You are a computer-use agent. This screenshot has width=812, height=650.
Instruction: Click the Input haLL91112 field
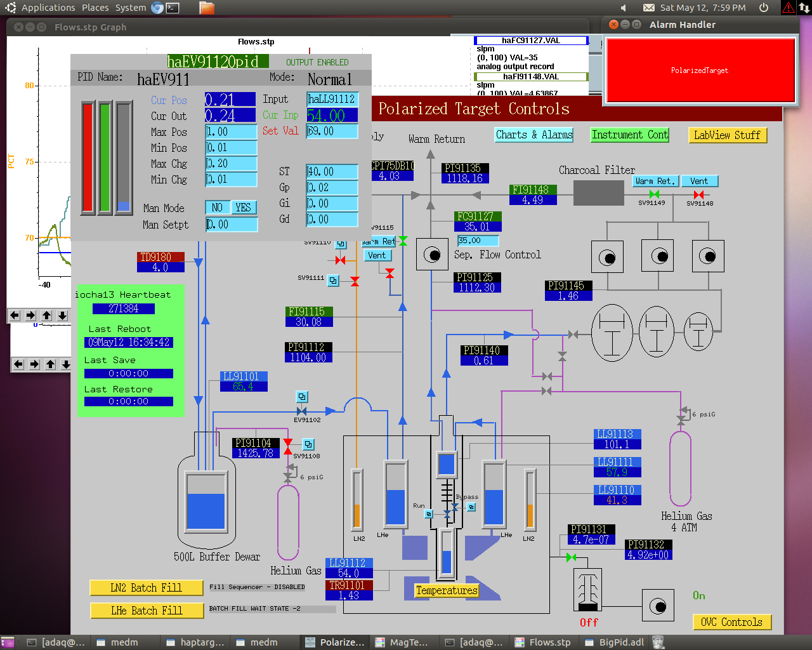pos(332,99)
